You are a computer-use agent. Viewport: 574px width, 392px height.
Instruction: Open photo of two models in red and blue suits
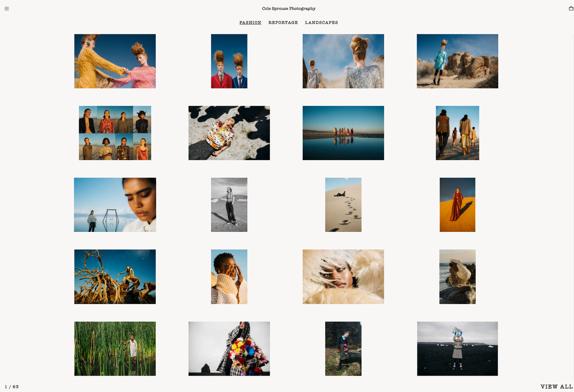click(229, 61)
